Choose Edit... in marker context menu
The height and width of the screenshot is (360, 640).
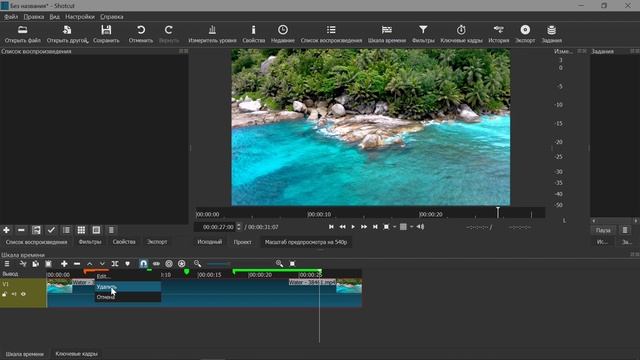(128, 276)
